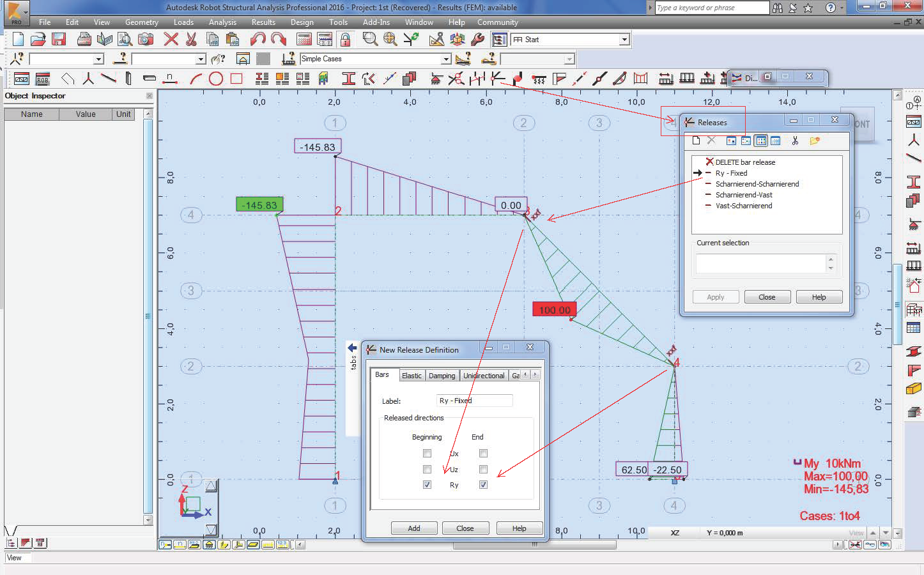Open the Loads menu

[x=183, y=22]
